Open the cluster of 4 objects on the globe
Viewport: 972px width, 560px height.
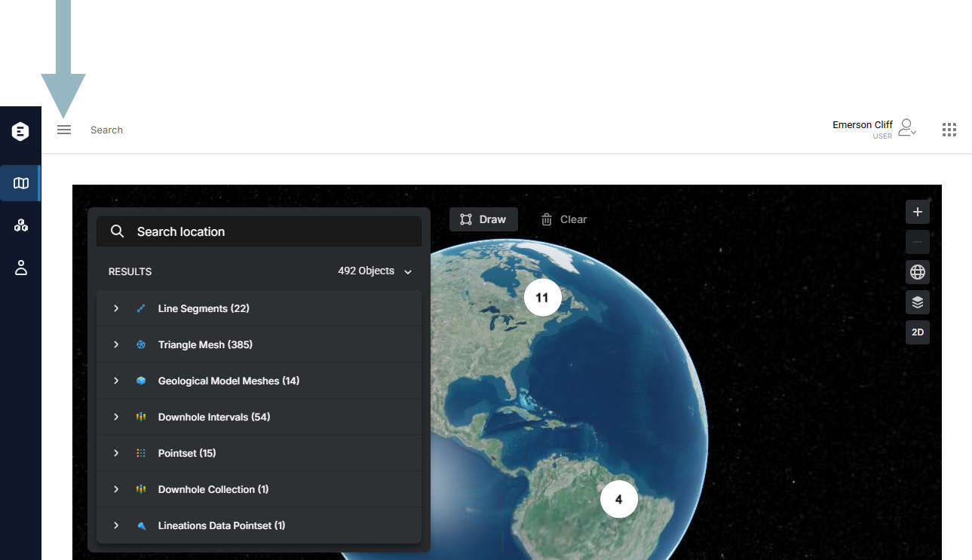click(x=619, y=499)
